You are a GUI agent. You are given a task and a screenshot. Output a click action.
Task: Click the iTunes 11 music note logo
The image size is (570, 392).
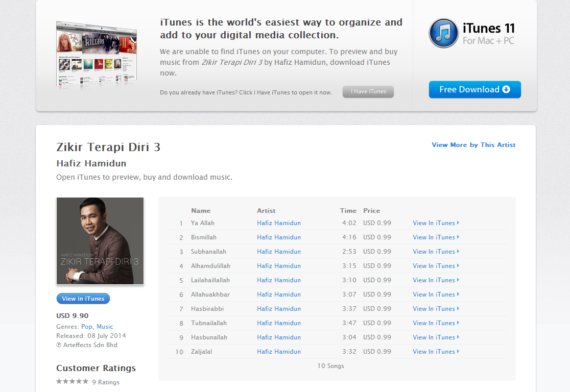(443, 33)
